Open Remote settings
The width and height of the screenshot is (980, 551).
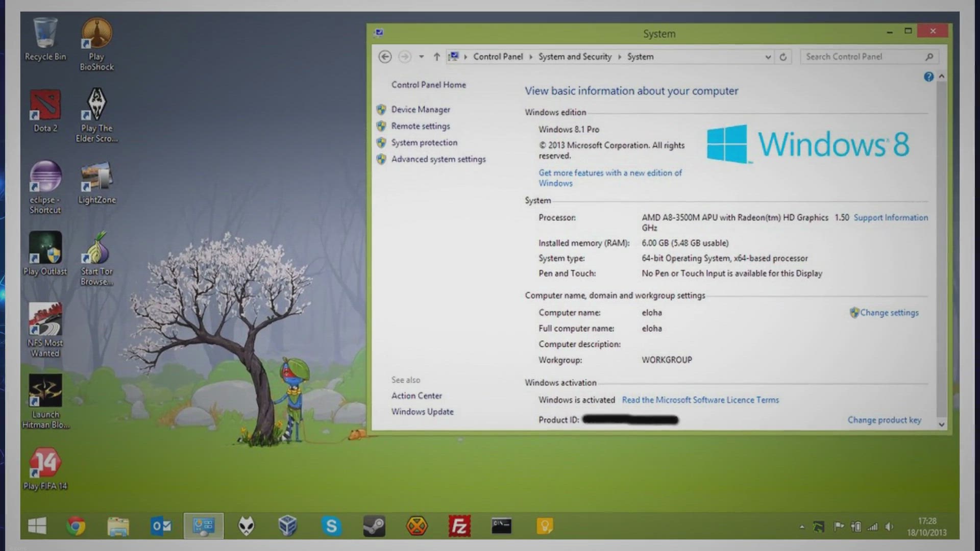421,126
